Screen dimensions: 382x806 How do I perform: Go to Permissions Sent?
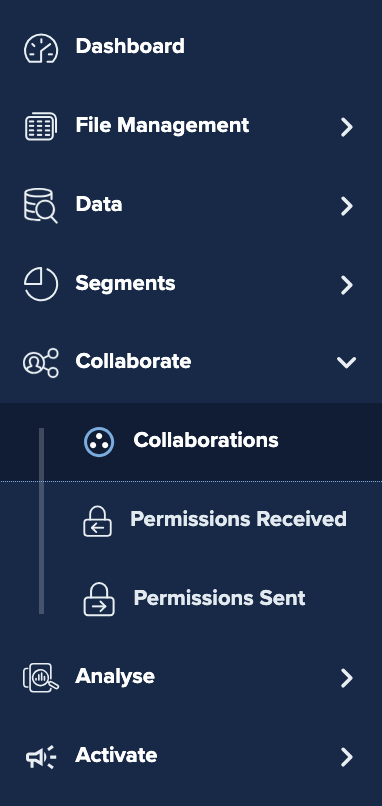(x=220, y=598)
